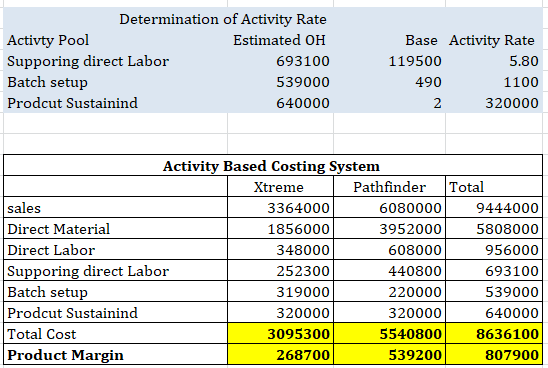548x368 pixels.
Task: Click Pathfinder Direct Material 3952000
Action: click(410, 229)
